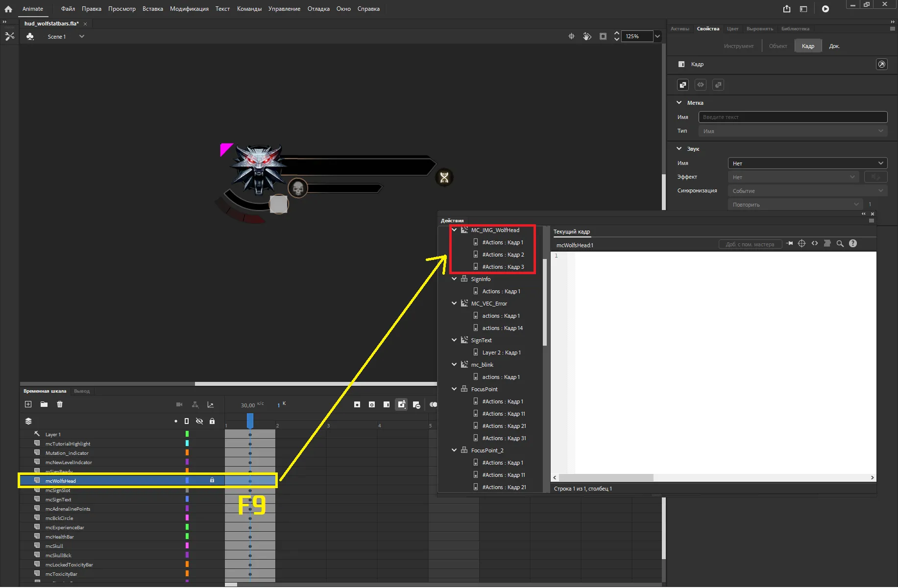Click the pin script icon in Actions panel
Image resolution: width=898 pixels, height=588 pixels.
(x=790, y=243)
